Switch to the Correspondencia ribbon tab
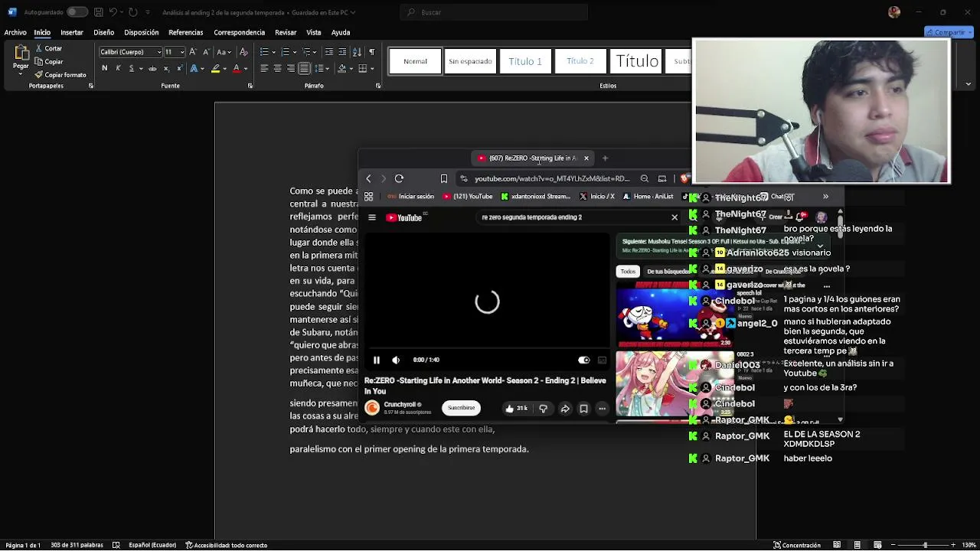 tap(240, 33)
